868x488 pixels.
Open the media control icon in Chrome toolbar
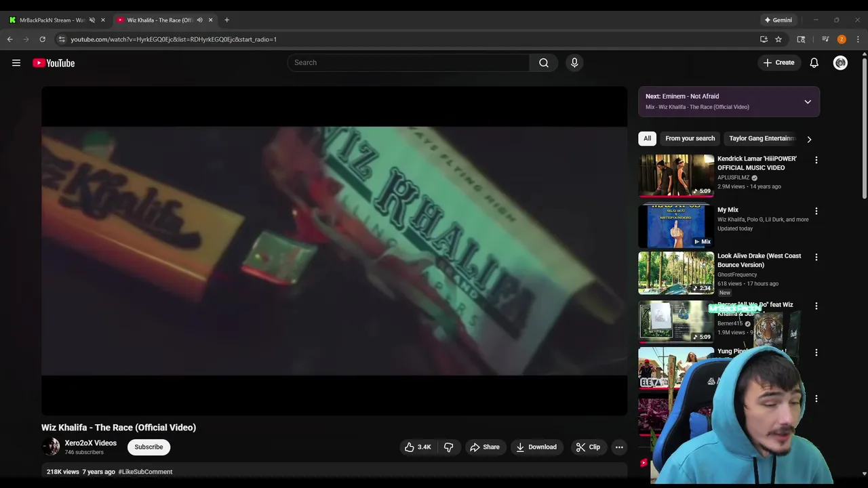[x=825, y=39]
